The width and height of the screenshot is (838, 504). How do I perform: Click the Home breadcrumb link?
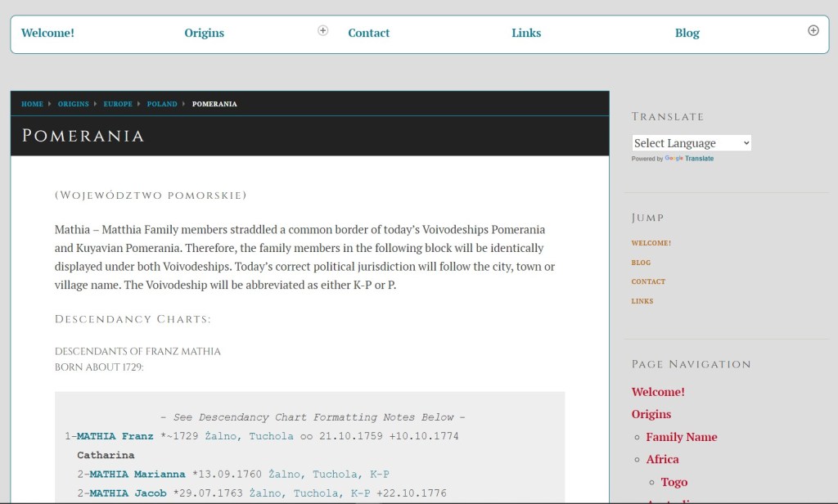[x=32, y=104]
